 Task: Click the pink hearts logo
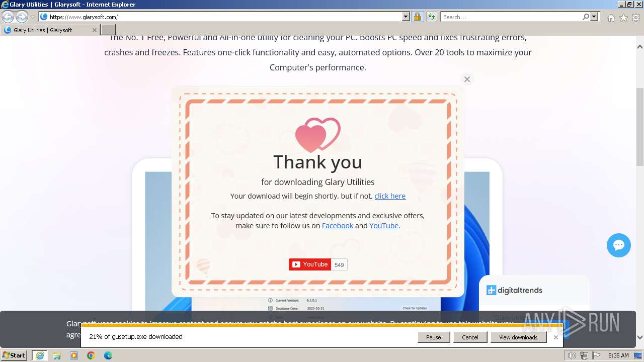317,134
